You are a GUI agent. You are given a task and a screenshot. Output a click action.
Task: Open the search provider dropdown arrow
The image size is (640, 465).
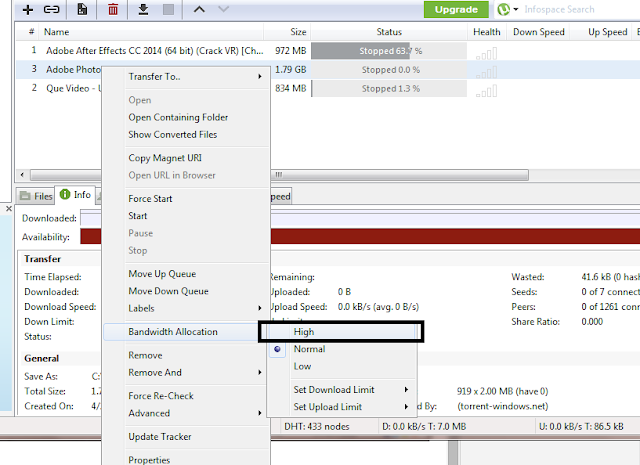point(516,9)
